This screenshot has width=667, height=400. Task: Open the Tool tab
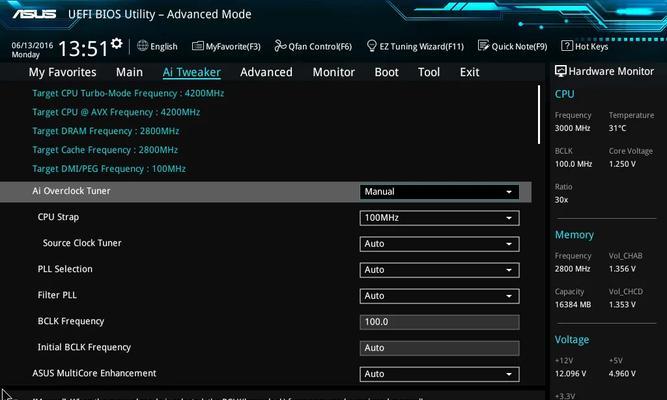tap(429, 72)
